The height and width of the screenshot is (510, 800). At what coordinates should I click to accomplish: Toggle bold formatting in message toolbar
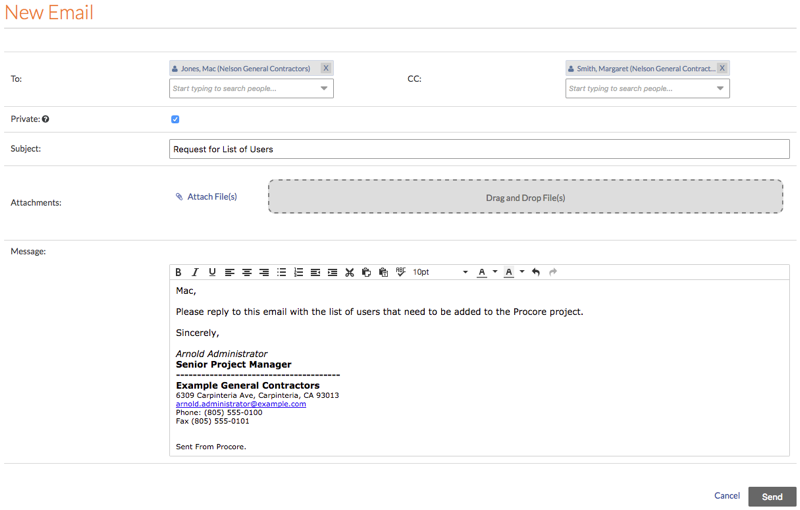pyautogui.click(x=179, y=272)
